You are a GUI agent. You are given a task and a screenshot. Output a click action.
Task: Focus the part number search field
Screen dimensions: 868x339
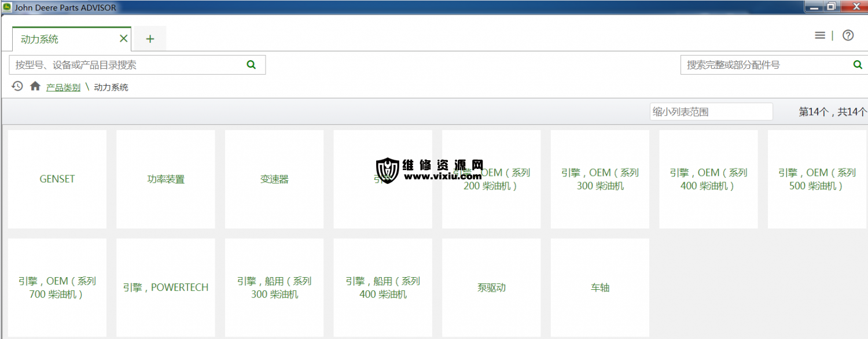(774, 65)
